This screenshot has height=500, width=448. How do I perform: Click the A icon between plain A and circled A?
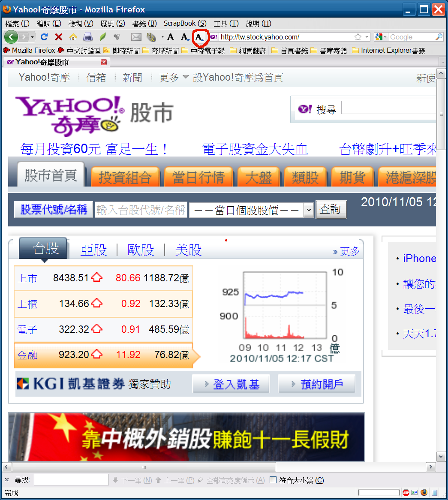[185, 37]
